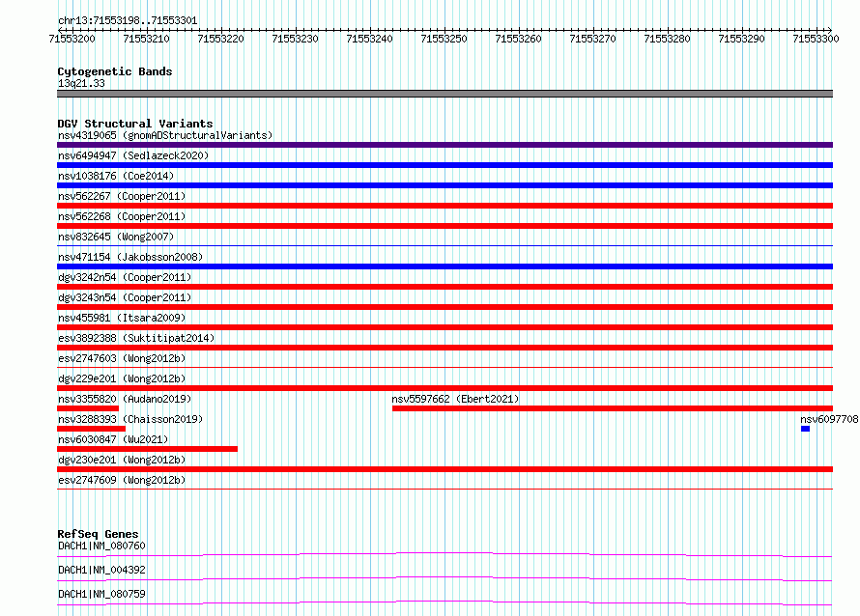The height and width of the screenshot is (616, 860).
Task: Open variant esv2747609 (Wong2012b) label
Action: [x=122, y=480]
